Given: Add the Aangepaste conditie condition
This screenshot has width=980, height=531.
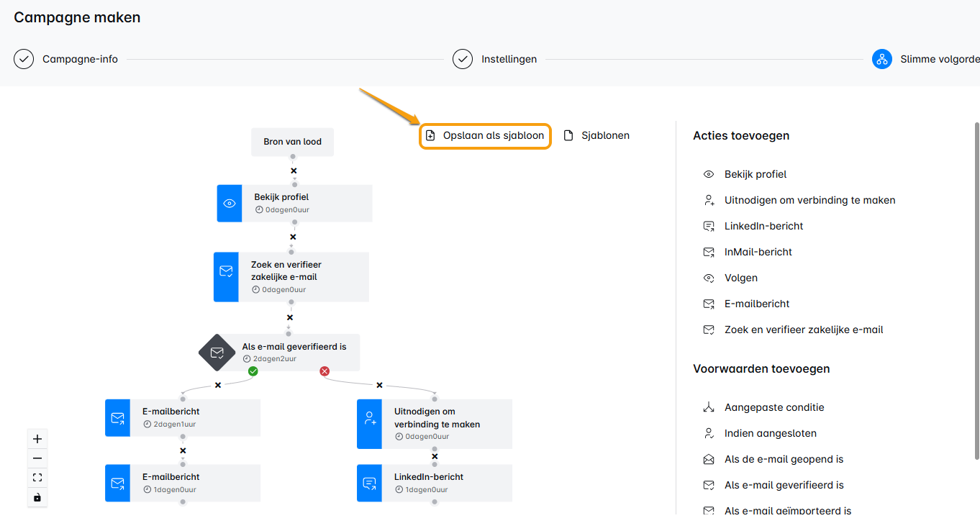Looking at the screenshot, I should [773, 407].
